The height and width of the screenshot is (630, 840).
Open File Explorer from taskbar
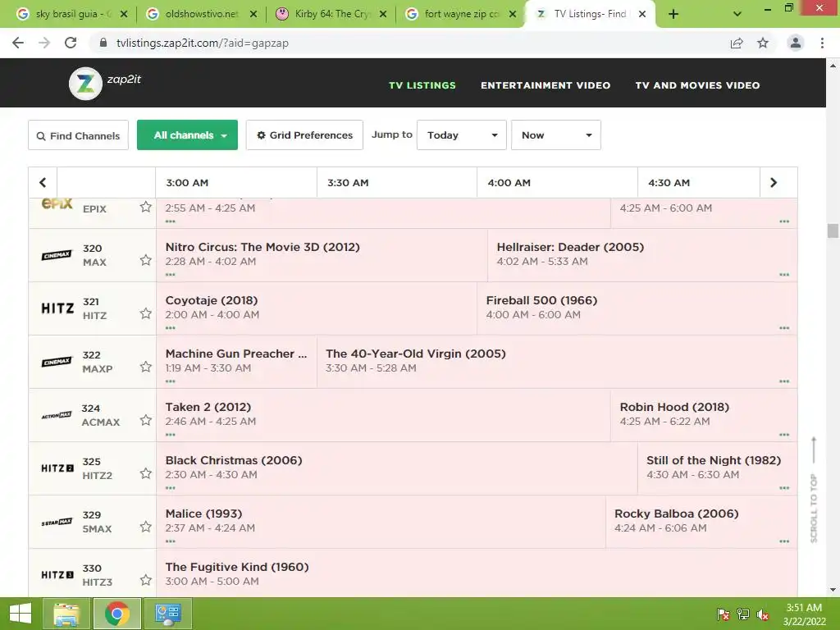point(66,614)
